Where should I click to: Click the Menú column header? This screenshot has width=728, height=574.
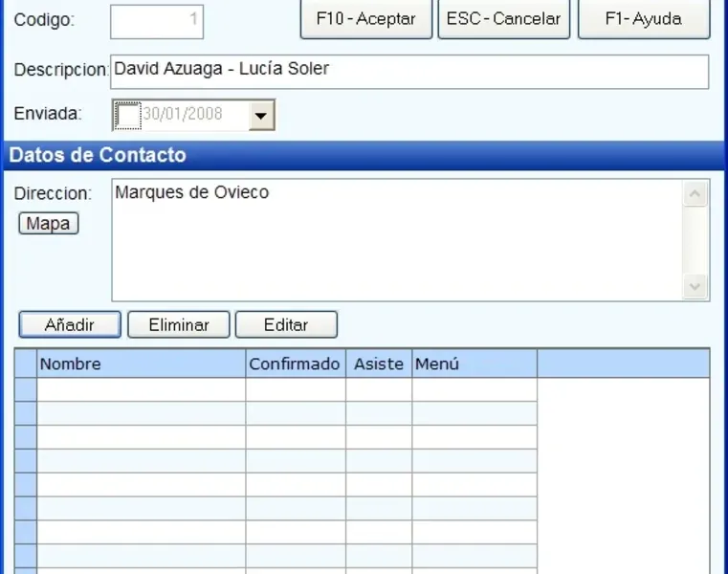point(474,364)
